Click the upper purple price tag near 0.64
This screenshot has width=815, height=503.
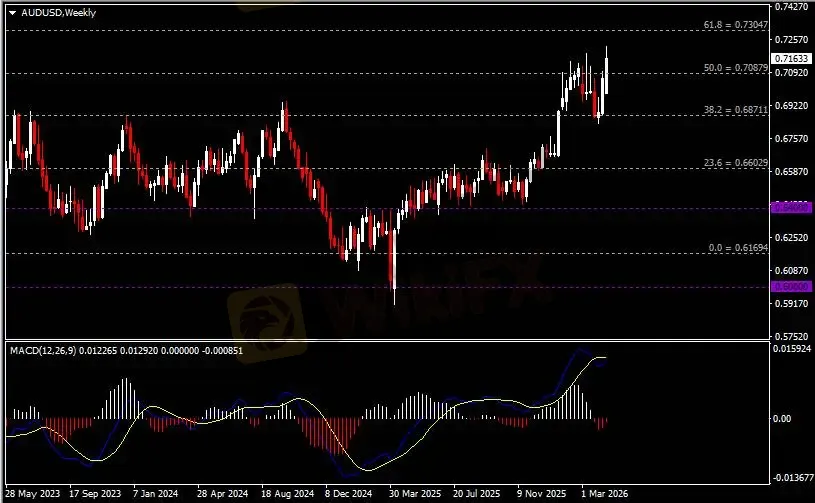[x=790, y=207]
